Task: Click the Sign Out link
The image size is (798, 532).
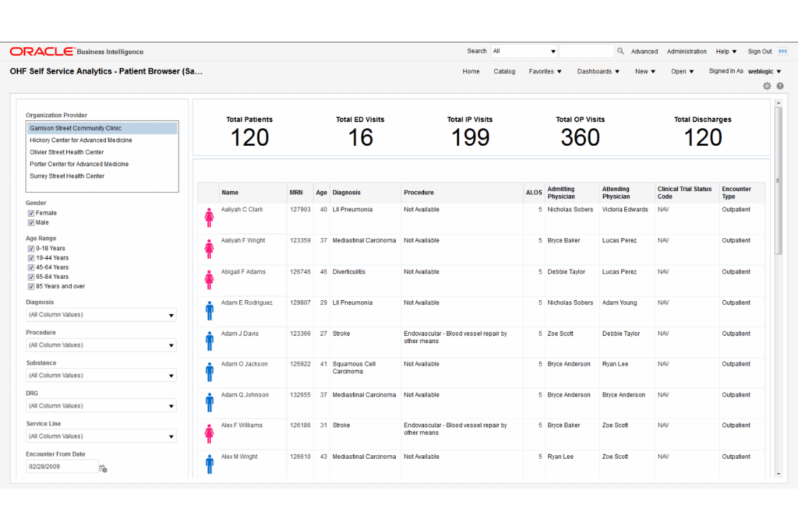Action: (759, 52)
